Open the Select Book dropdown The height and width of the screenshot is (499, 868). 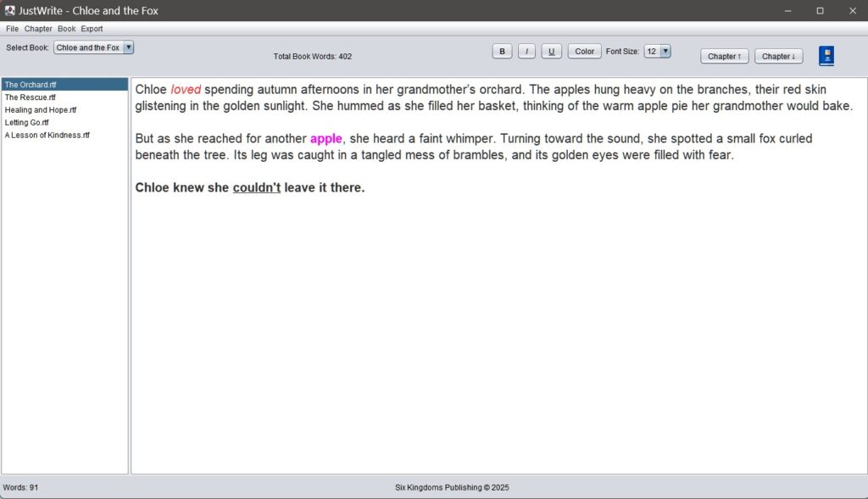93,47
